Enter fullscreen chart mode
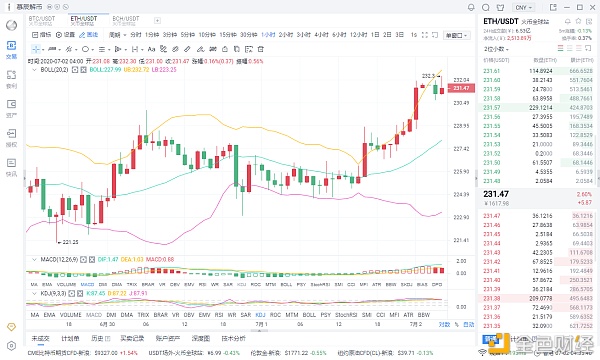This screenshot has height=360, width=600. click(x=424, y=35)
